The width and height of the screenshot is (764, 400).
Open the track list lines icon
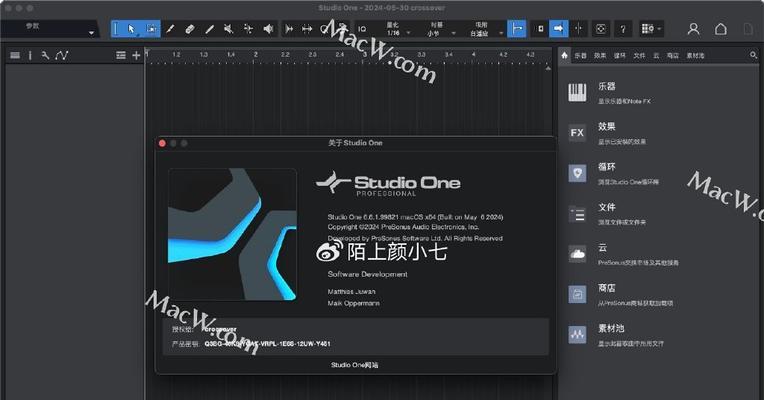121,56
